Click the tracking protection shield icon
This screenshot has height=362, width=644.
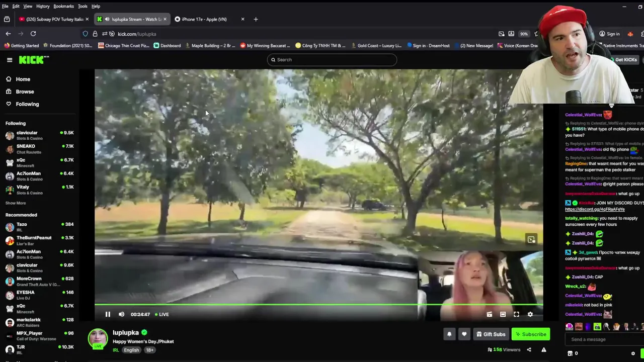(x=85, y=34)
